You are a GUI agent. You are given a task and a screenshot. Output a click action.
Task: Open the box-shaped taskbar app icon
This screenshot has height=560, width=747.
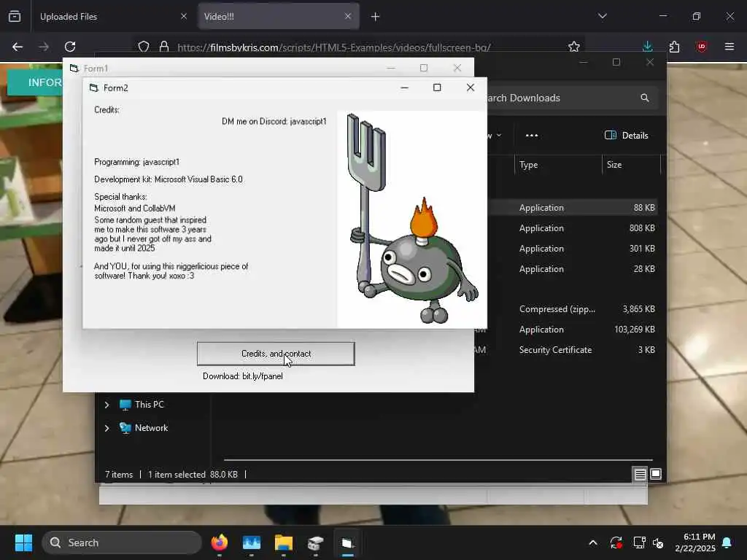point(315,542)
